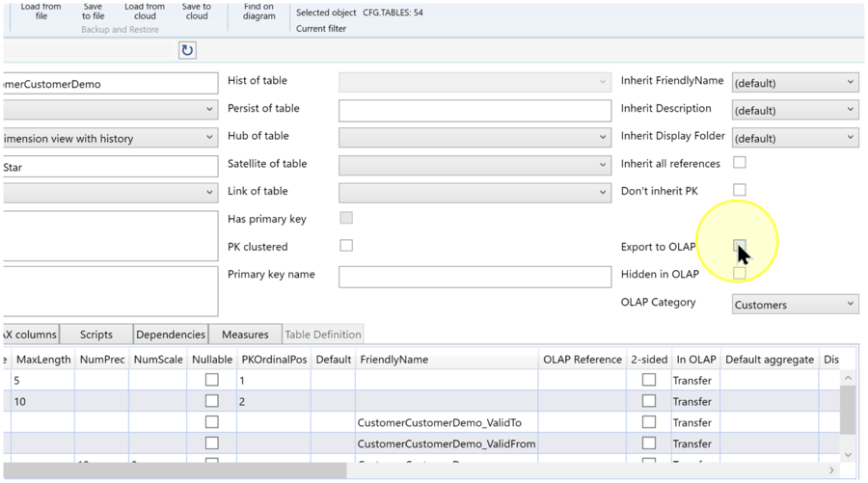
Task: Click OLAP Reference column header
Action: (x=583, y=359)
